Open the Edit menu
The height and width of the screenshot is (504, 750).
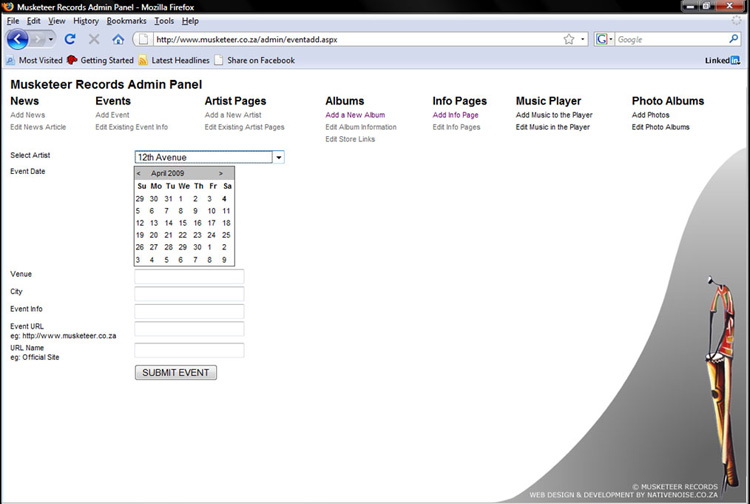[33, 21]
